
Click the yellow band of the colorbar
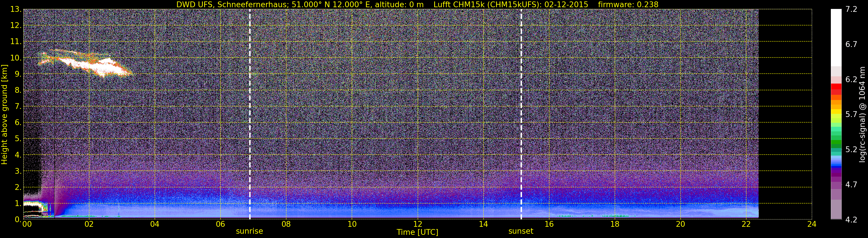836,112
